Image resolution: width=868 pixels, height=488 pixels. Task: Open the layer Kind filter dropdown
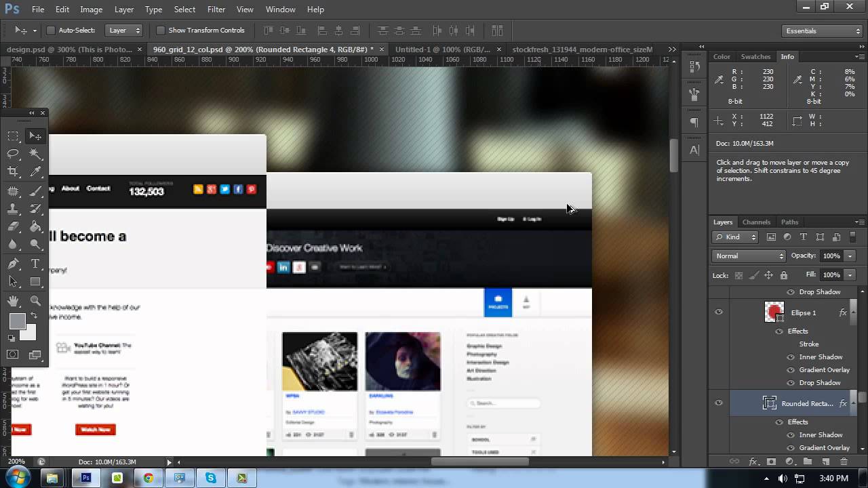(x=735, y=237)
